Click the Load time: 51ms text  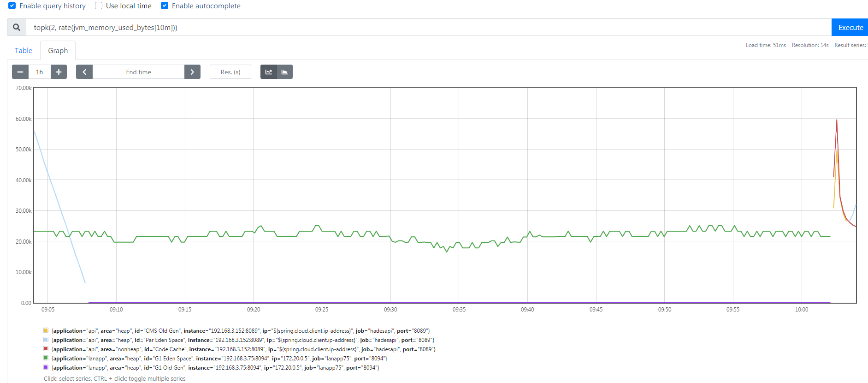point(766,45)
